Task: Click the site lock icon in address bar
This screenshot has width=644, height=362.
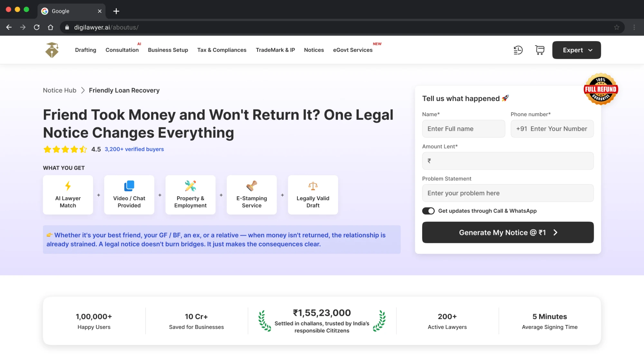Action: [x=67, y=27]
